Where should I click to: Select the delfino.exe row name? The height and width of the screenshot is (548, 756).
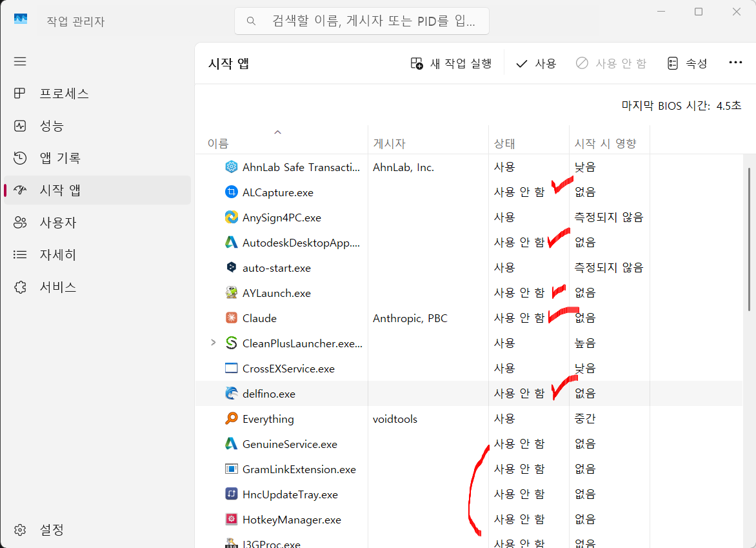click(268, 394)
